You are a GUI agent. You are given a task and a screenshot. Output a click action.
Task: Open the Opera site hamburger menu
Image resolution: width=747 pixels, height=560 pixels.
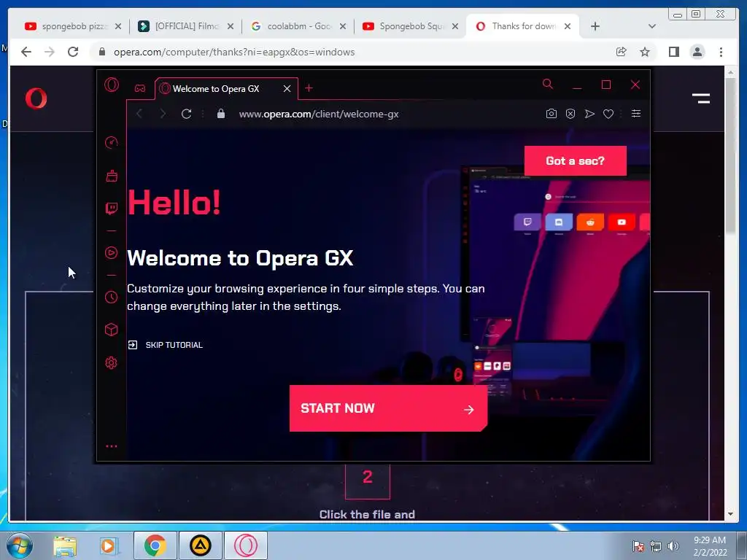tap(701, 98)
